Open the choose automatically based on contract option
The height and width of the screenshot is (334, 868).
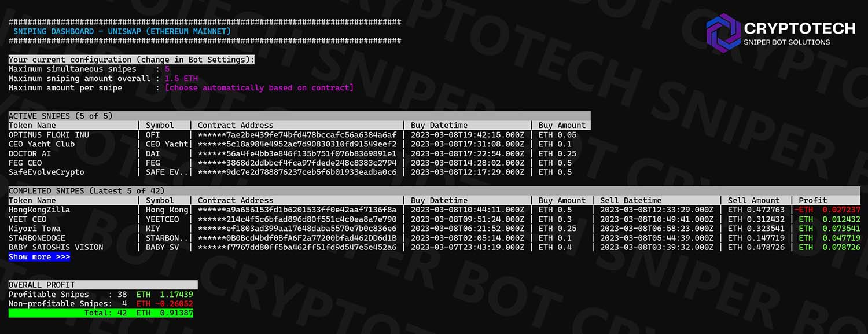[259, 88]
